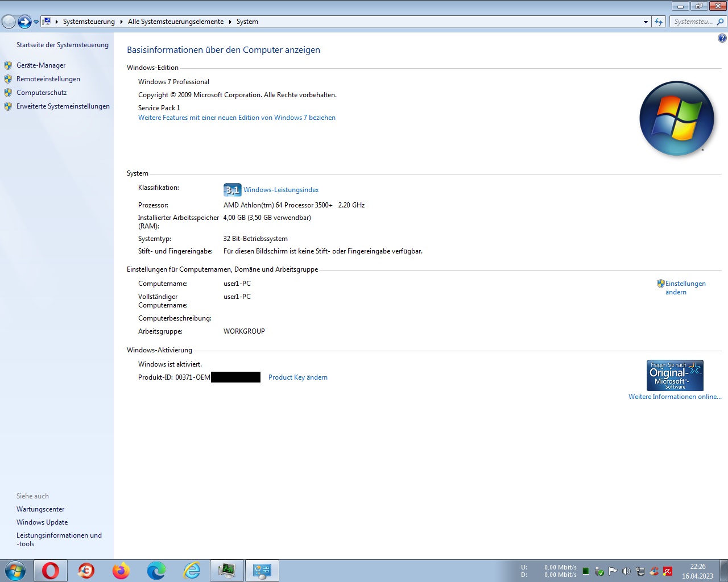Click the Control Panel taskbar button
Viewport: 728px width, 582px height.
tap(262, 571)
